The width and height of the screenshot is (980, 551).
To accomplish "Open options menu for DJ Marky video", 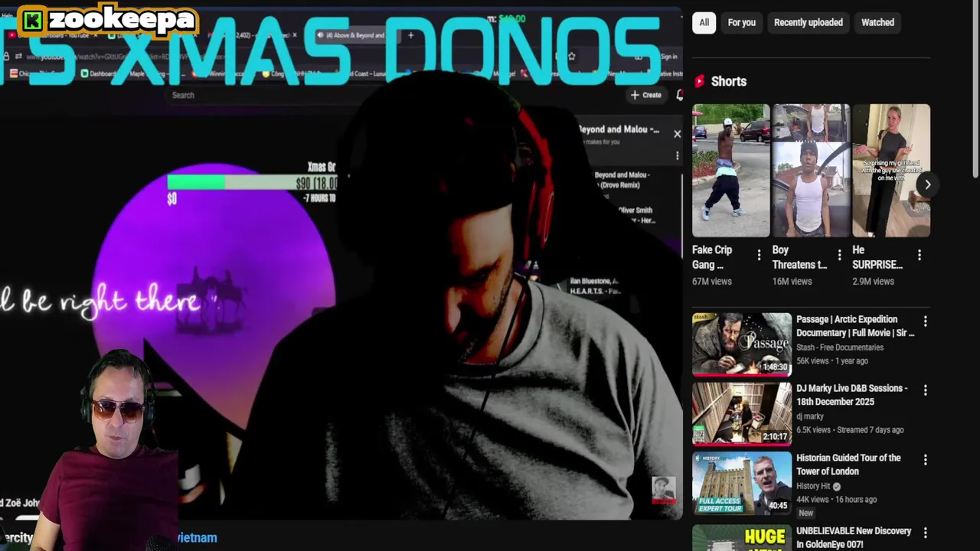I will tap(925, 390).
